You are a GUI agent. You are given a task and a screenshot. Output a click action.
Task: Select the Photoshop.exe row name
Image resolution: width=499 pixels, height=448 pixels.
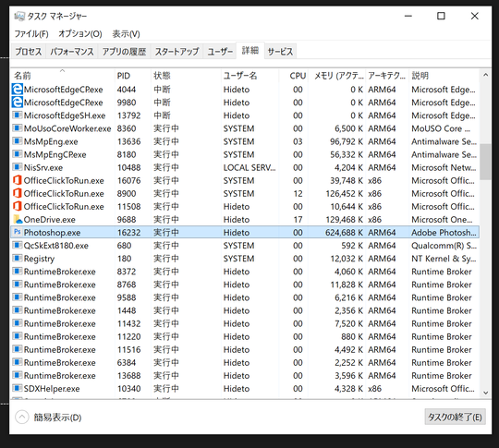52,233
